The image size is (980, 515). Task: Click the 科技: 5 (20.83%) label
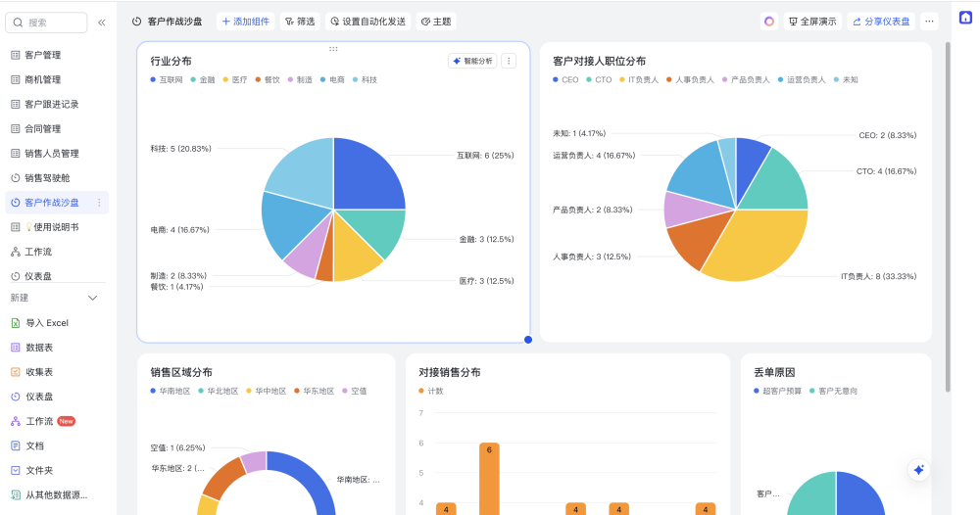181,149
